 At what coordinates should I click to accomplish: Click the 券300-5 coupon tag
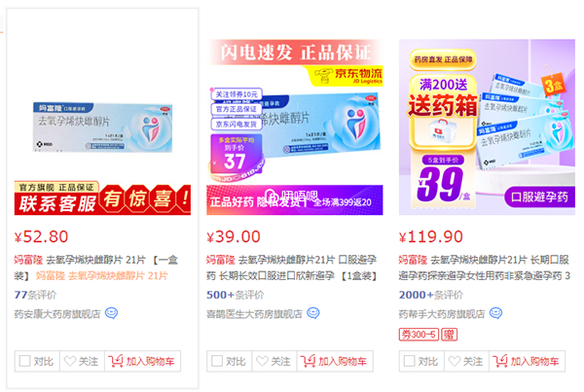point(419,335)
